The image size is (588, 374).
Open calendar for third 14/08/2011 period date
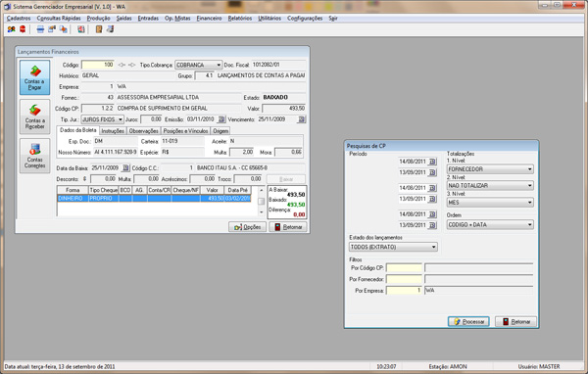(x=432, y=214)
